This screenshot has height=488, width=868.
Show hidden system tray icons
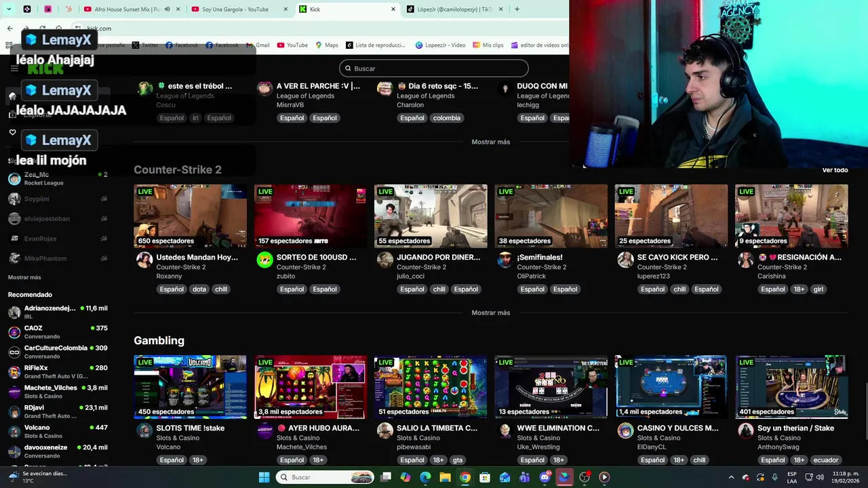(731, 477)
